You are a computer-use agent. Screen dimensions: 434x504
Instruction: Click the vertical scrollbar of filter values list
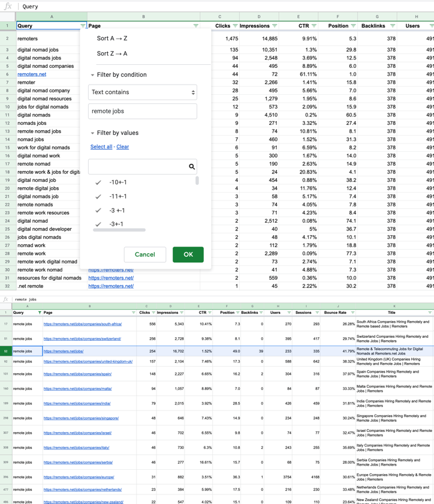[x=197, y=181]
